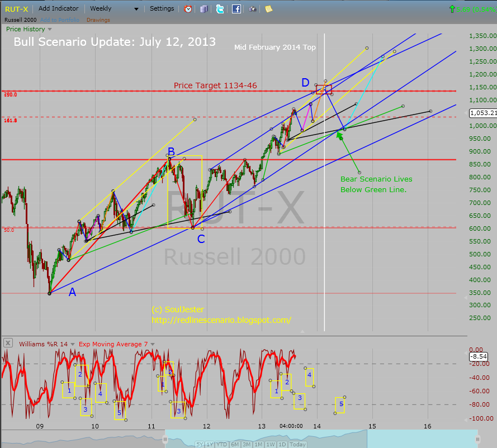Image resolution: width=497 pixels, height=448 pixels.
Task: Click the Mid February 2014 Top label
Action: coord(275,47)
